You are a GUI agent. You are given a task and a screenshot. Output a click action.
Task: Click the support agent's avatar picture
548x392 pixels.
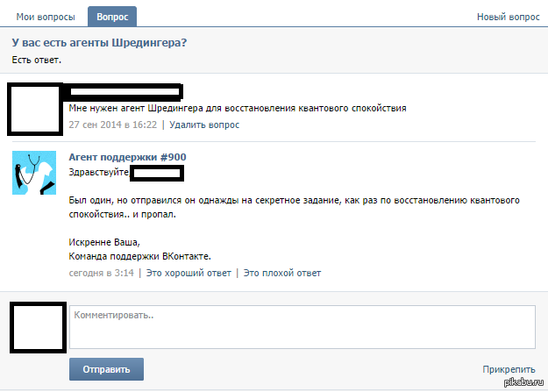coord(34,172)
